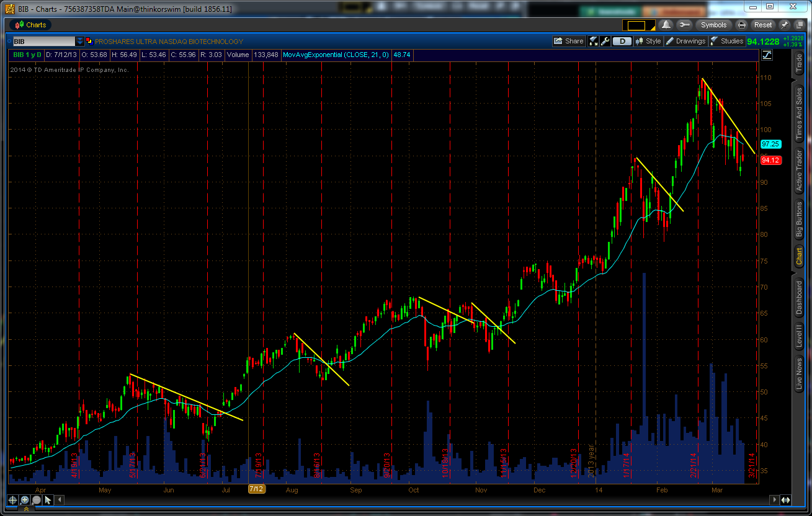This screenshot has width=812, height=516.
Task: Click the 94.1228 last price quote
Action: tap(763, 42)
